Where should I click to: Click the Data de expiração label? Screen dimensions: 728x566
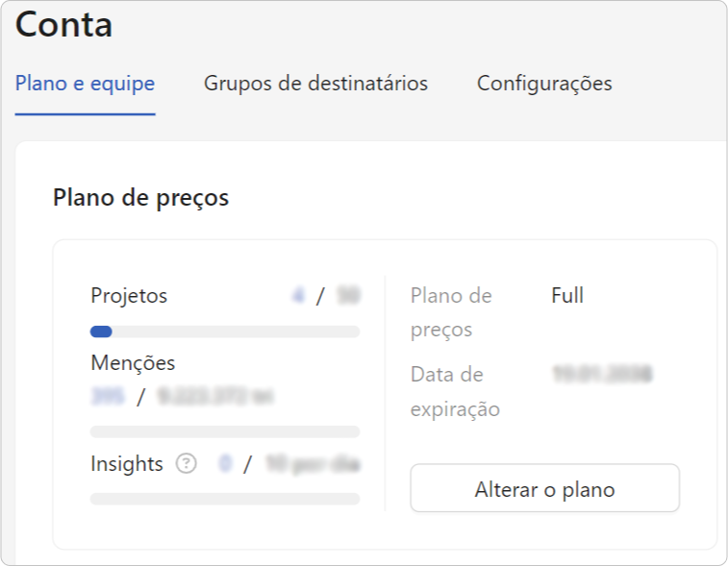[455, 392]
